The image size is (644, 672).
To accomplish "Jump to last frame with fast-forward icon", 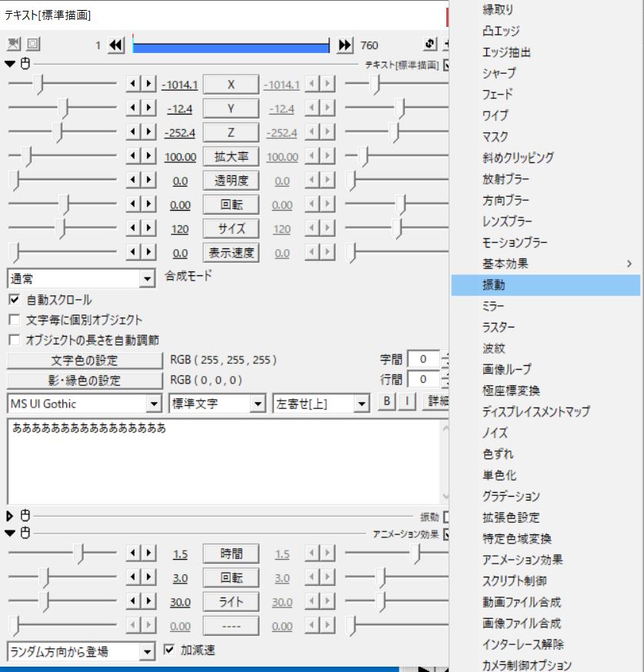I will (345, 45).
